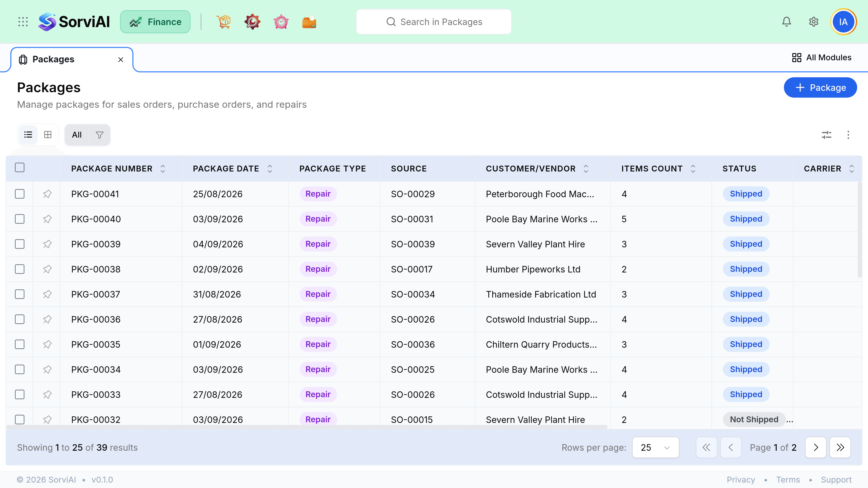Screen dimensions: 868x488
Task: Pin package PKG-00037
Action: click(47, 294)
